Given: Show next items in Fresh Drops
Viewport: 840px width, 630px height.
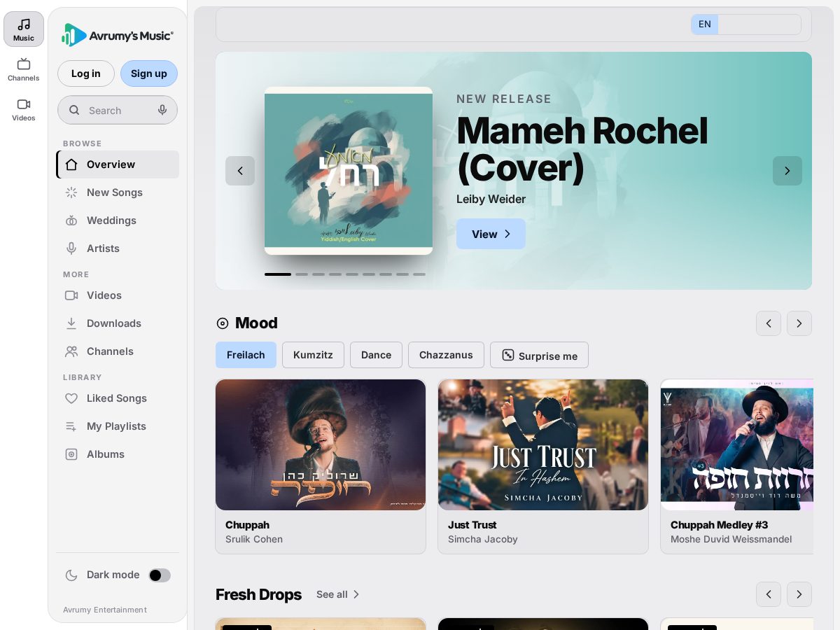Looking at the screenshot, I should tap(799, 594).
